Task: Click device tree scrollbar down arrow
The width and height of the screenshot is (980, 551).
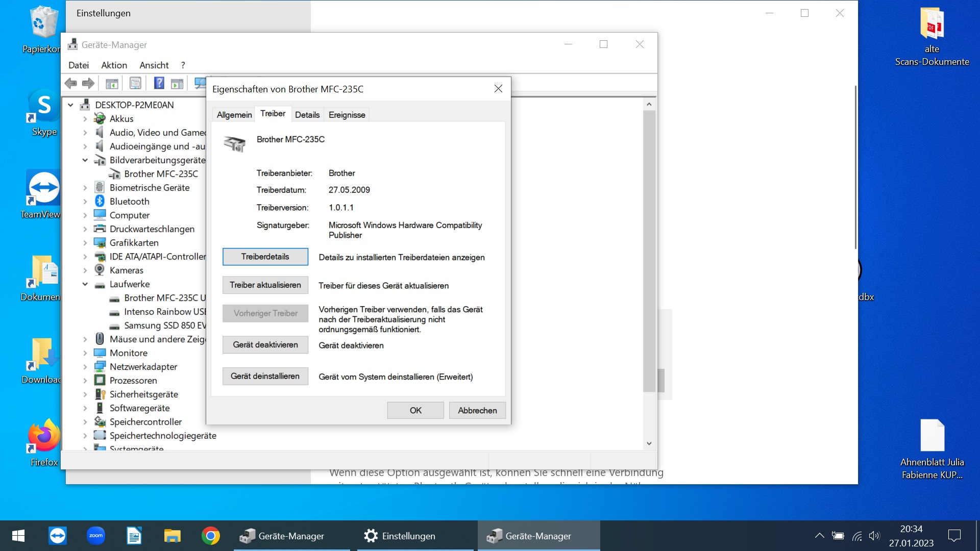Action: click(x=649, y=443)
